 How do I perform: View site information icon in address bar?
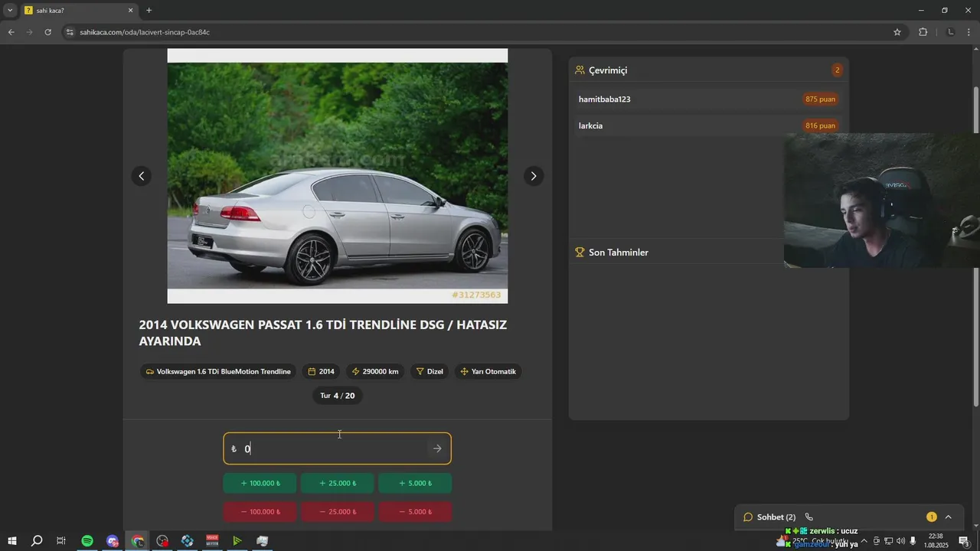coord(69,32)
